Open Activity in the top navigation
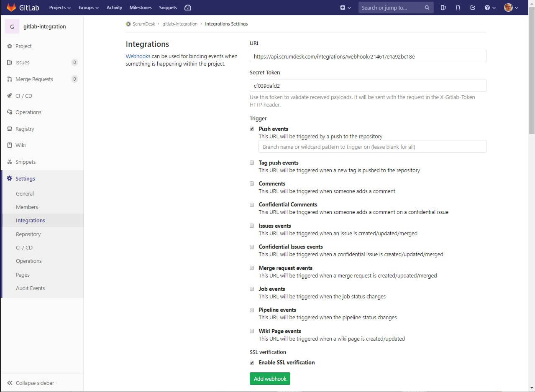This screenshot has width=535, height=392. (x=114, y=8)
